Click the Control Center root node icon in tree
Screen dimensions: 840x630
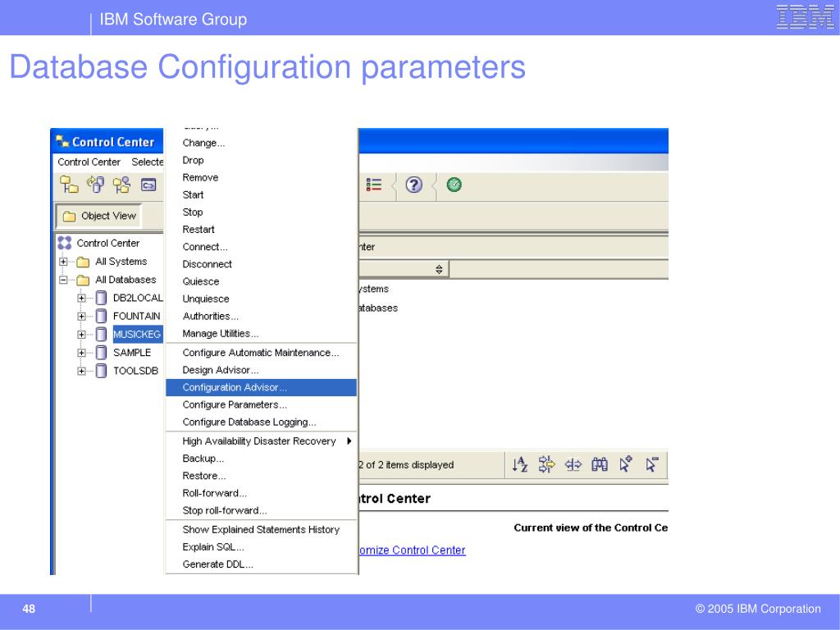pos(64,243)
